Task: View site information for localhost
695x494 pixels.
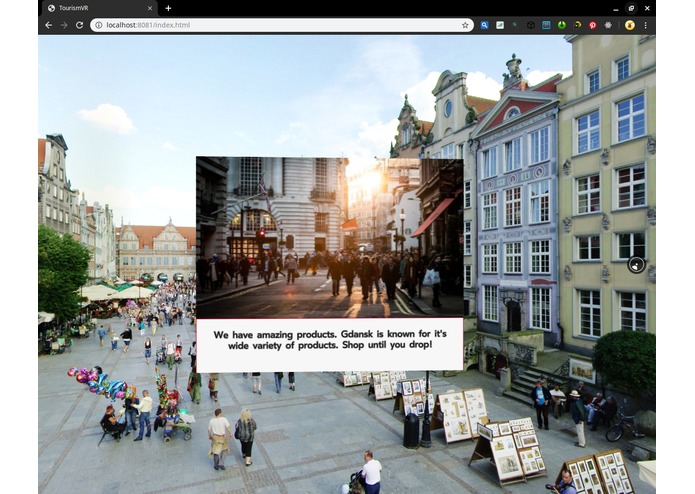Action: point(99,25)
